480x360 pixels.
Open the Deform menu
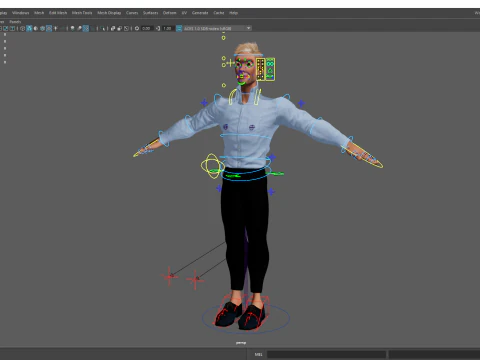(x=169, y=13)
